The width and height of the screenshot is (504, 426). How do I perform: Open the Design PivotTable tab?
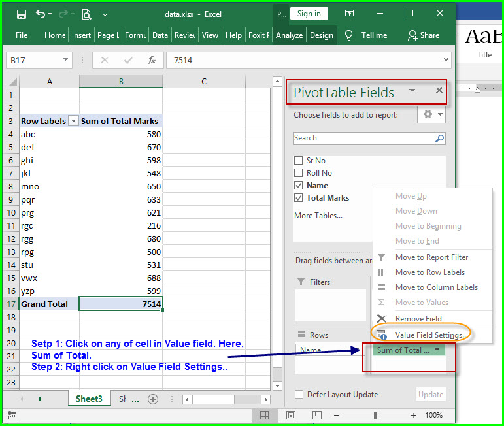[321, 35]
